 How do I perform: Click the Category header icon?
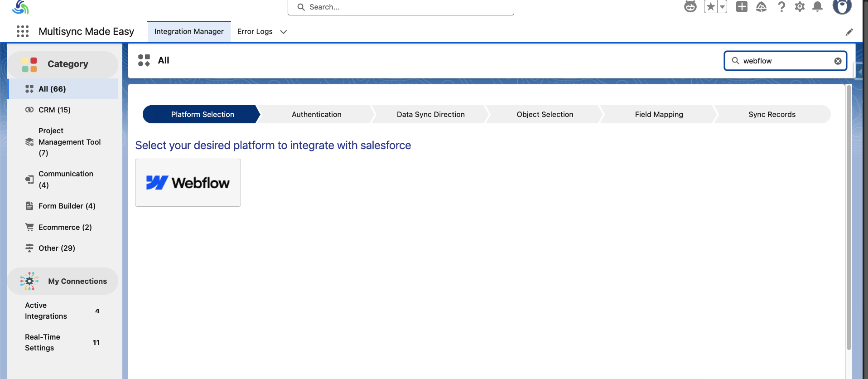coord(29,64)
